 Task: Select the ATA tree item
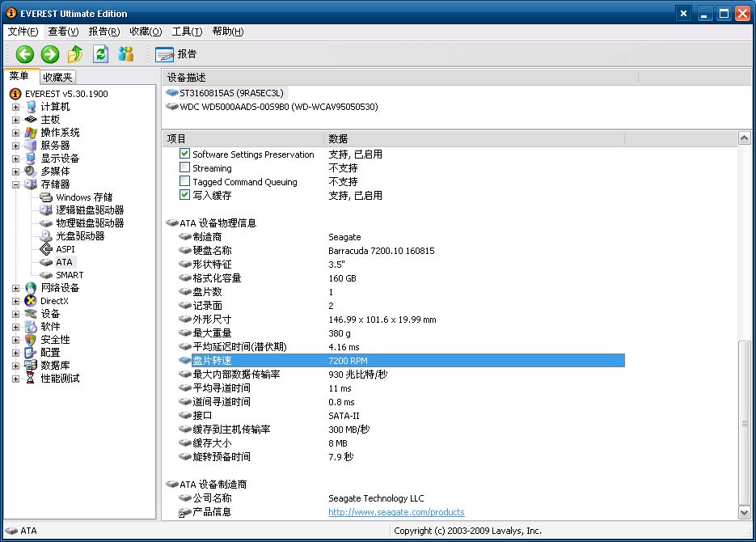pos(64,262)
